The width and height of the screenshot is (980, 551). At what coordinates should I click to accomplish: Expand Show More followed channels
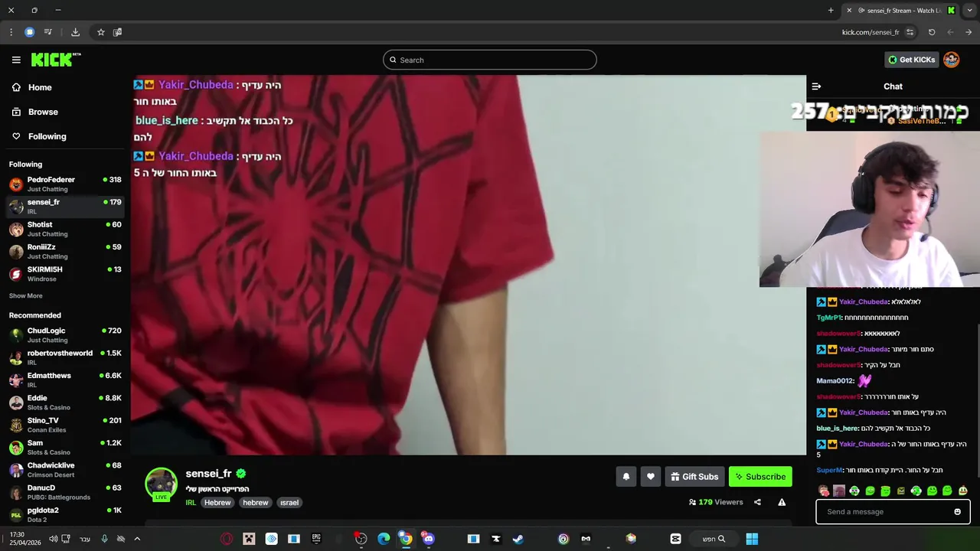coord(26,295)
